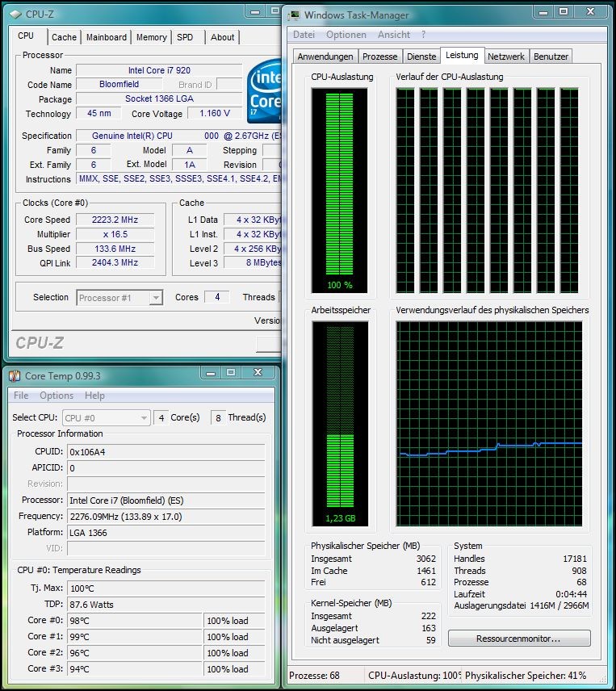616x691 pixels.
Task: Click the Platform field LGA 1366
Action: pos(166,533)
